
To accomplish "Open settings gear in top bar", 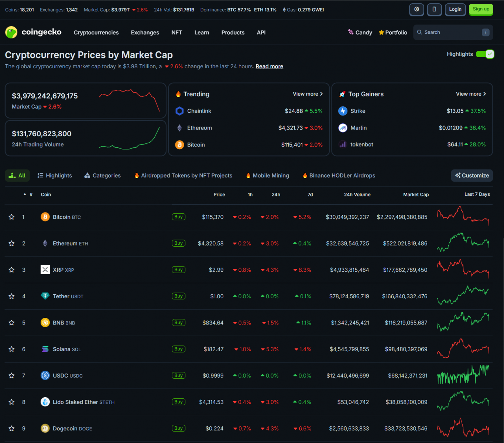I will coord(416,9).
